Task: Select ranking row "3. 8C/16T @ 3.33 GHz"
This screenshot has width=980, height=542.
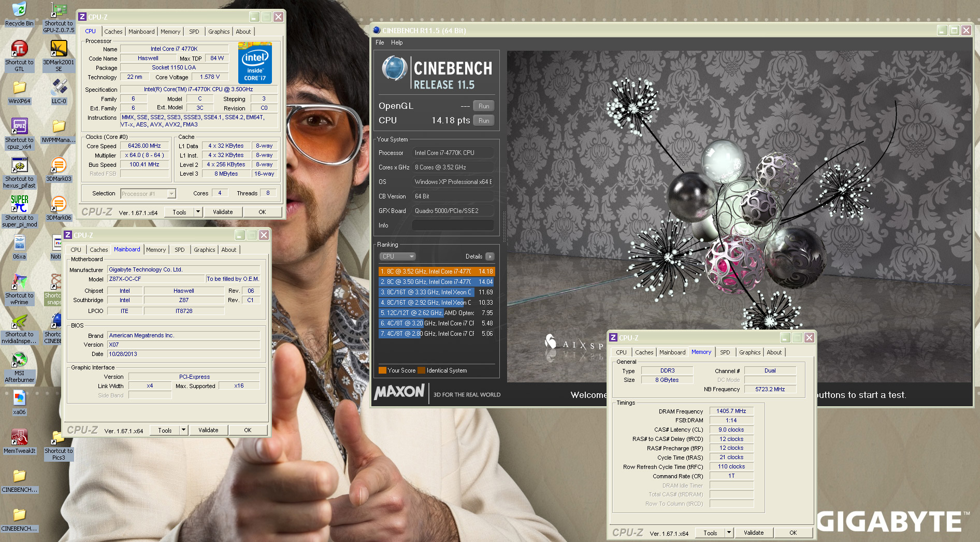Action: tap(437, 292)
